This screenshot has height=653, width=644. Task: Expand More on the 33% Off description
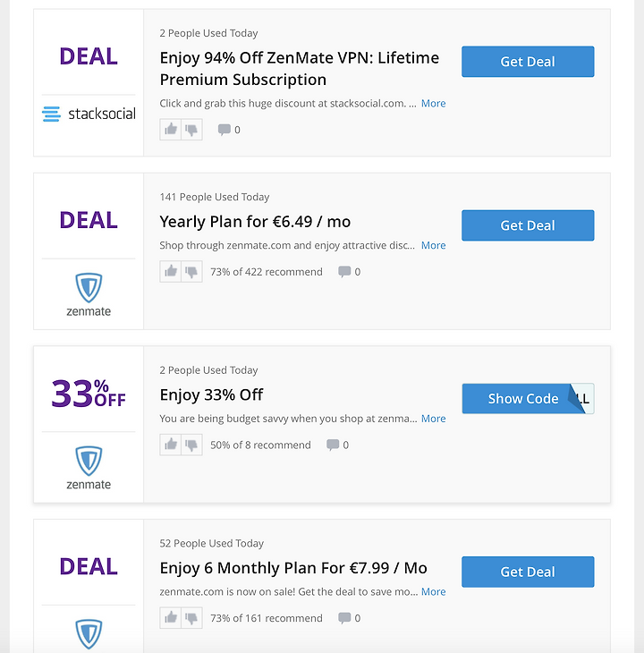433,419
